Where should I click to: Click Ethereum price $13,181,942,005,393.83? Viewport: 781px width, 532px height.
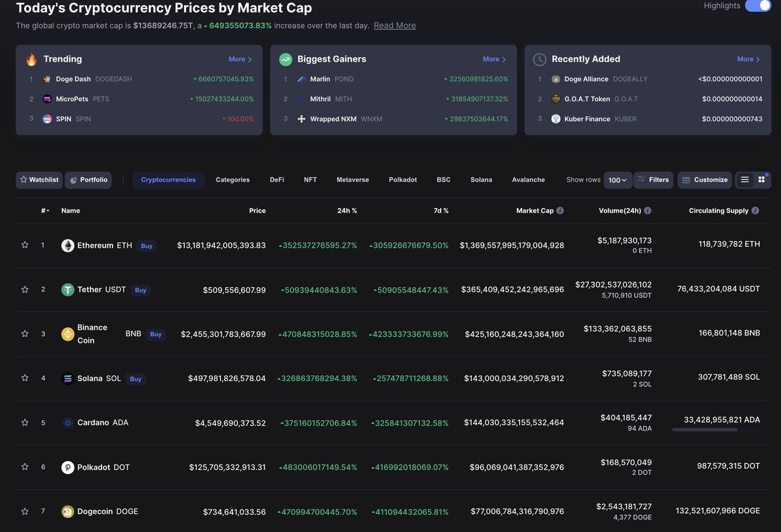pos(221,245)
